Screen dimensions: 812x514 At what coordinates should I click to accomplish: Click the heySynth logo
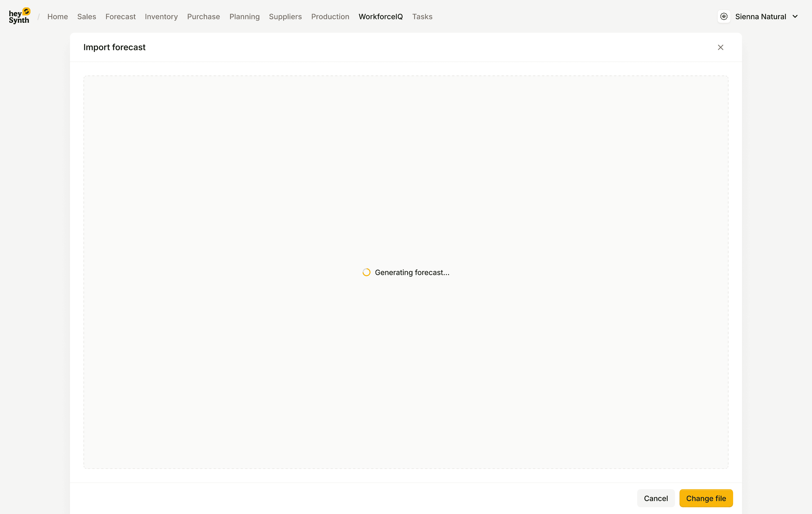19,16
